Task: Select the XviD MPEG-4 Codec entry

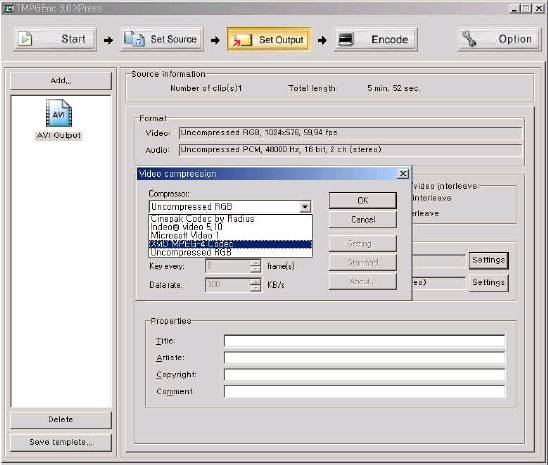Action: coord(230,244)
